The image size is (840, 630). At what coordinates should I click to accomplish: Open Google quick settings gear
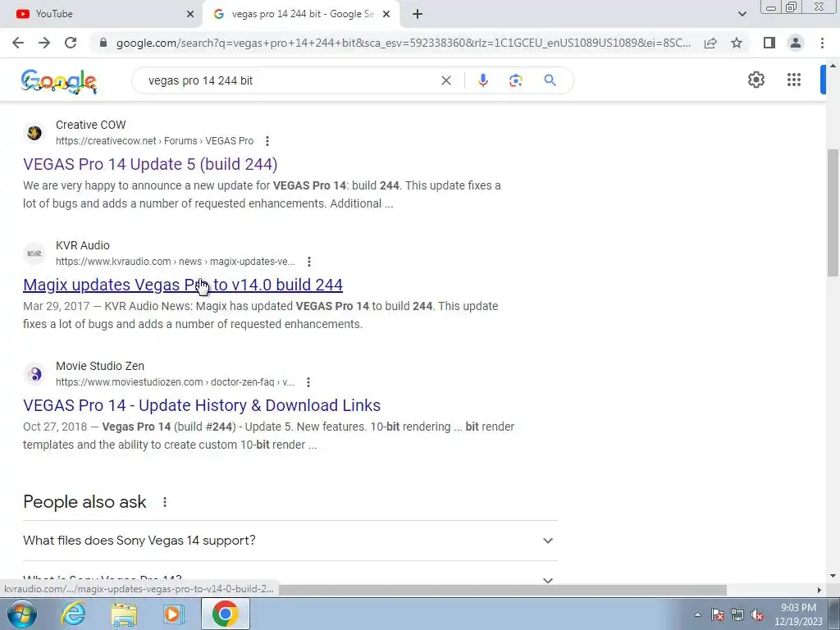[756, 80]
